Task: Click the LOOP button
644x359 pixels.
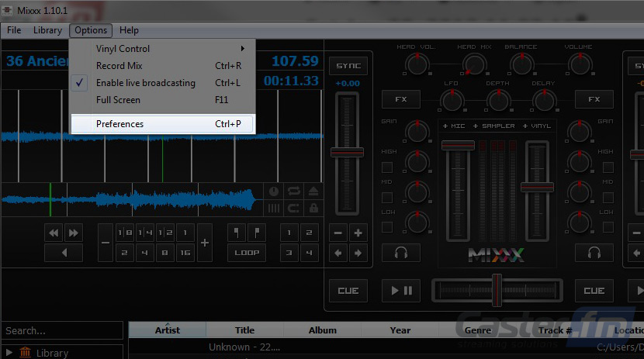Action: (247, 253)
